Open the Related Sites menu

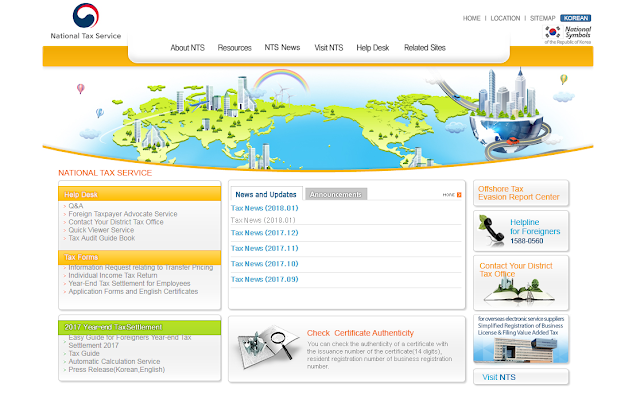pos(424,48)
